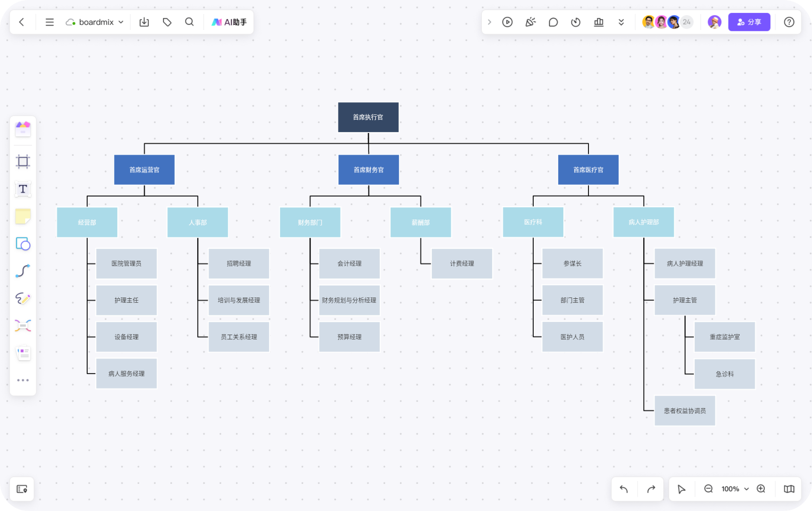Select the 患者权益协调员 node

[685, 411]
